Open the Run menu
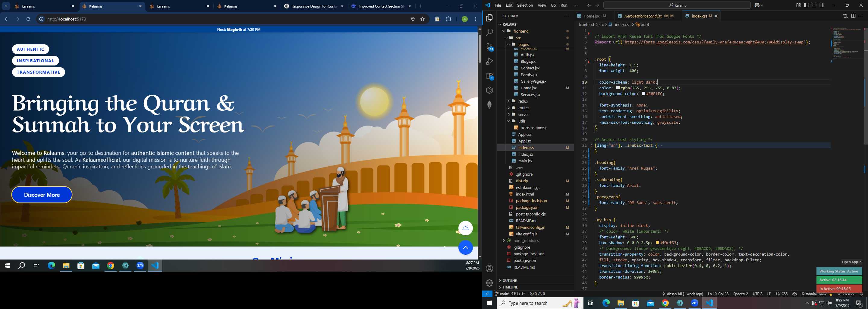868x309 pixels. [x=564, y=5]
